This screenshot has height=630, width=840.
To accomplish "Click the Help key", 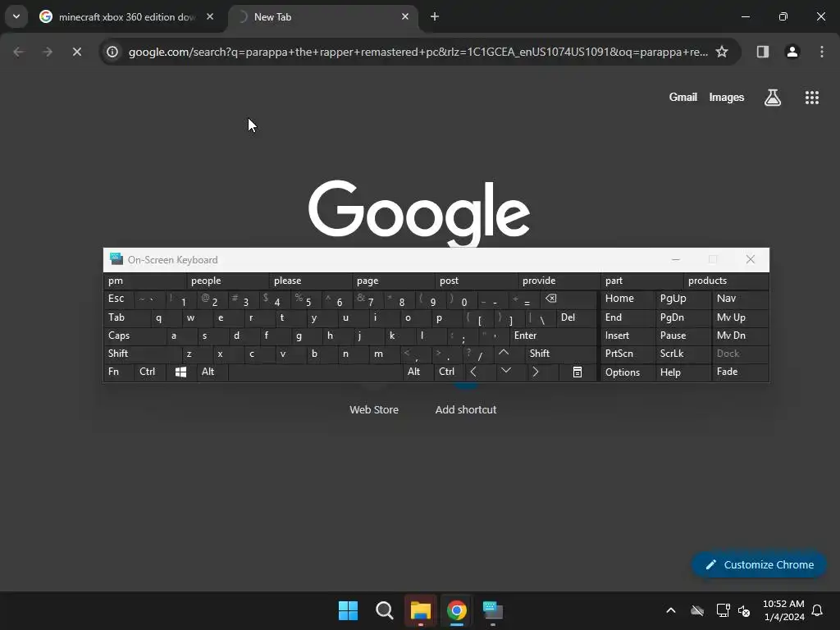I will [x=683, y=372].
